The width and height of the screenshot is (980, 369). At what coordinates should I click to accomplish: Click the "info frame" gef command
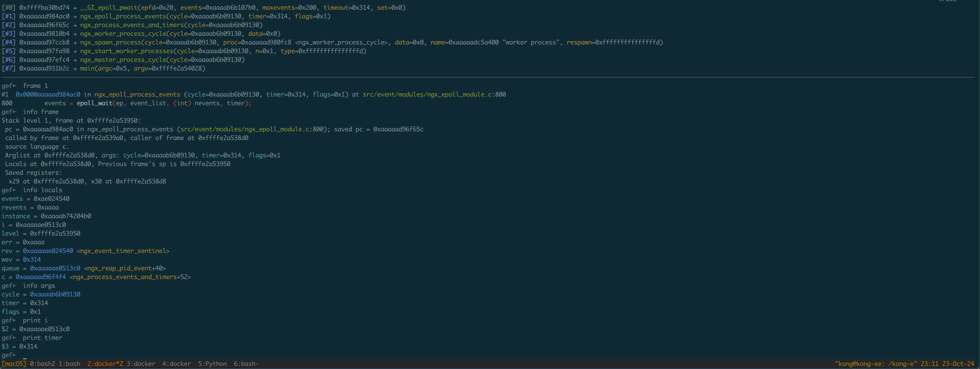pyautogui.click(x=41, y=112)
